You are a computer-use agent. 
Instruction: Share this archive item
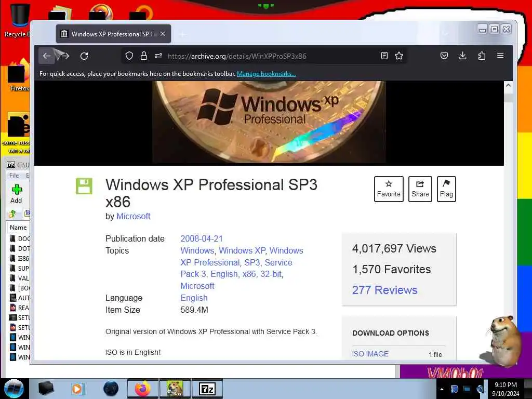pyautogui.click(x=420, y=189)
